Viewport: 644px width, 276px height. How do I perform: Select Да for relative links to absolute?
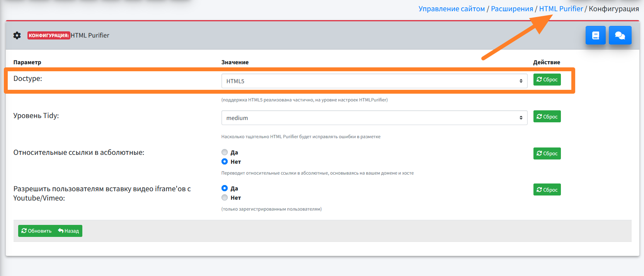click(225, 152)
